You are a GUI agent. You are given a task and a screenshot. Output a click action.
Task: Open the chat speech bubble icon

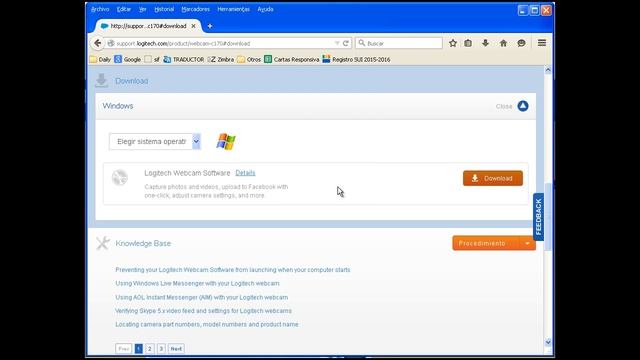point(521,43)
